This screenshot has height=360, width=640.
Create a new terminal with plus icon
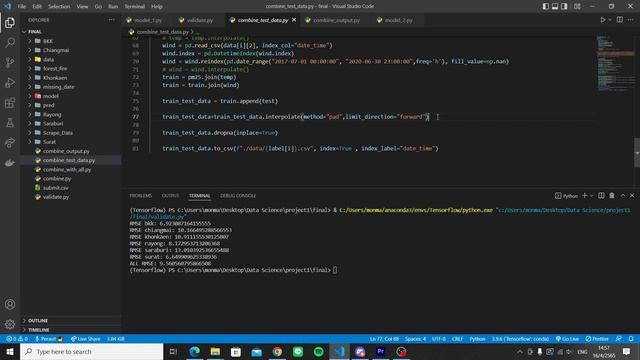tap(584, 196)
